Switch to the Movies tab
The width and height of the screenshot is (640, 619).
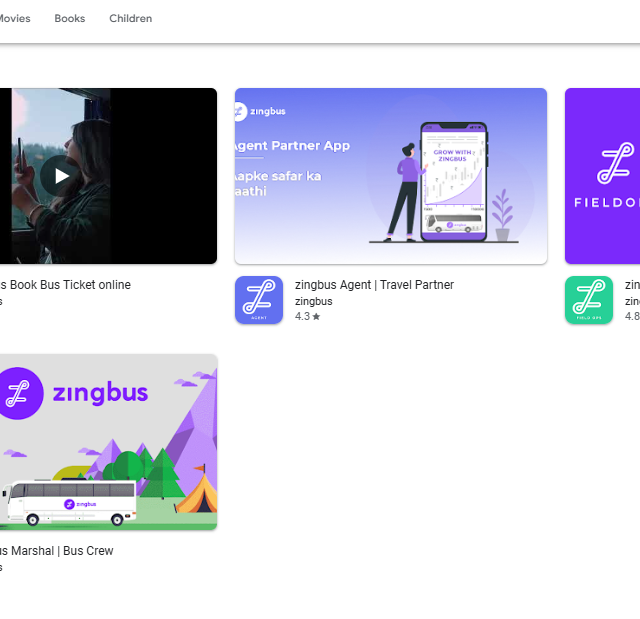coord(15,18)
